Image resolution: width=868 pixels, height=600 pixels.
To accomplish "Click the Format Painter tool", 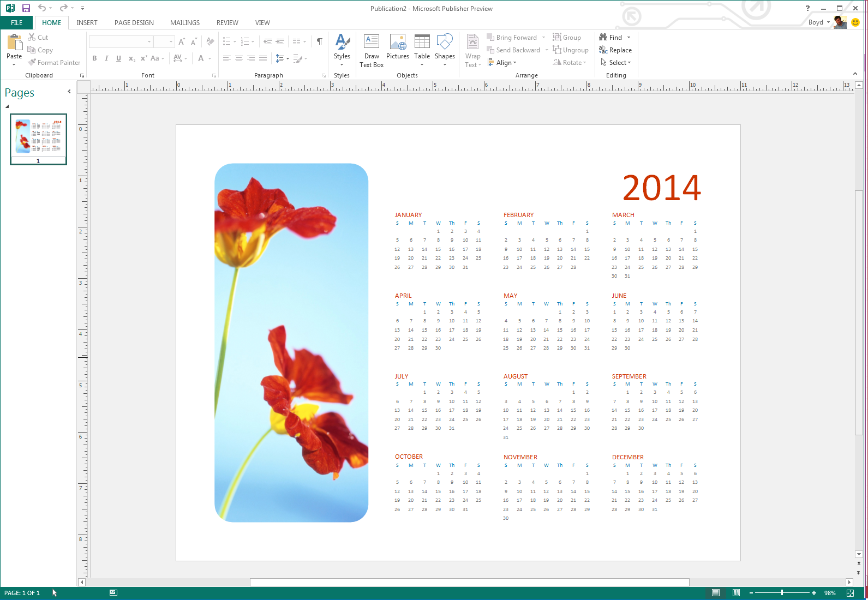I will coord(54,63).
